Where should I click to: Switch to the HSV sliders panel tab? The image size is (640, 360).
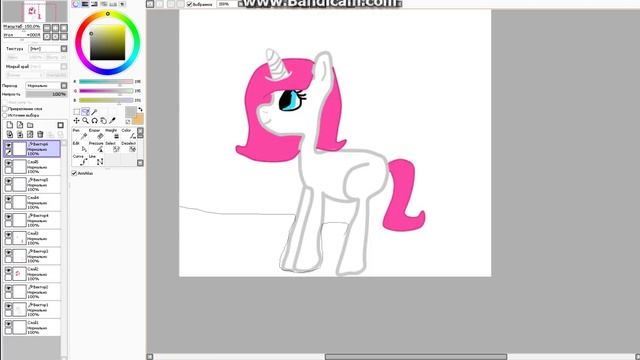click(x=94, y=4)
